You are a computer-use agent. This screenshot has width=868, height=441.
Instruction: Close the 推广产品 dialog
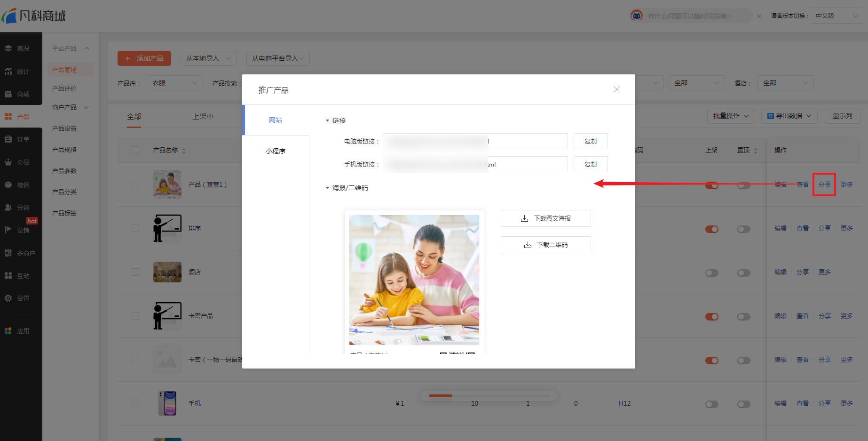(617, 89)
